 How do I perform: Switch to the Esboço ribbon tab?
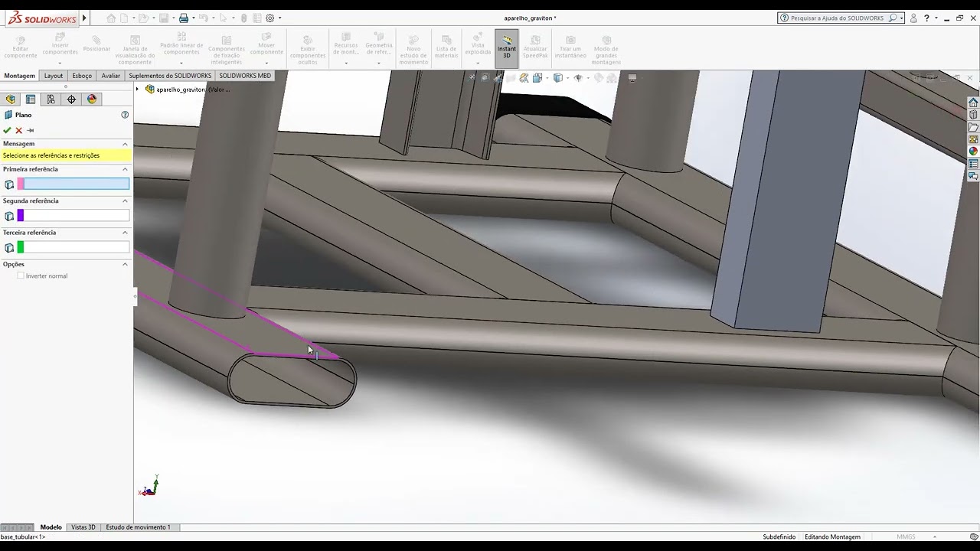click(x=82, y=76)
